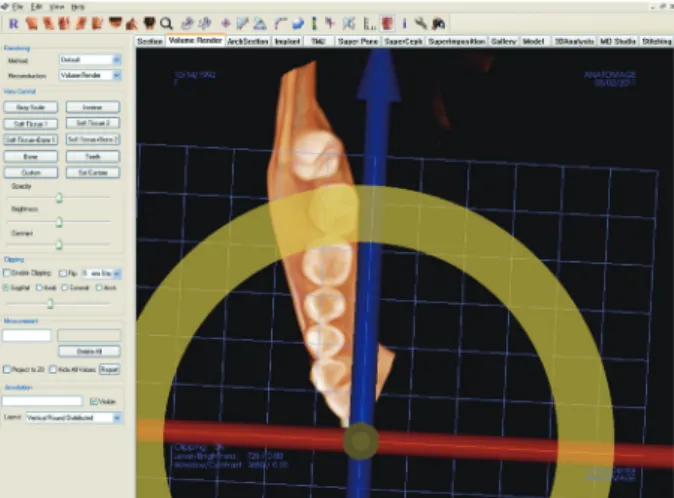Viewport: 674px width, 498px height.
Task: Click the clipping position slider handle
Action: click(x=50, y=304)
